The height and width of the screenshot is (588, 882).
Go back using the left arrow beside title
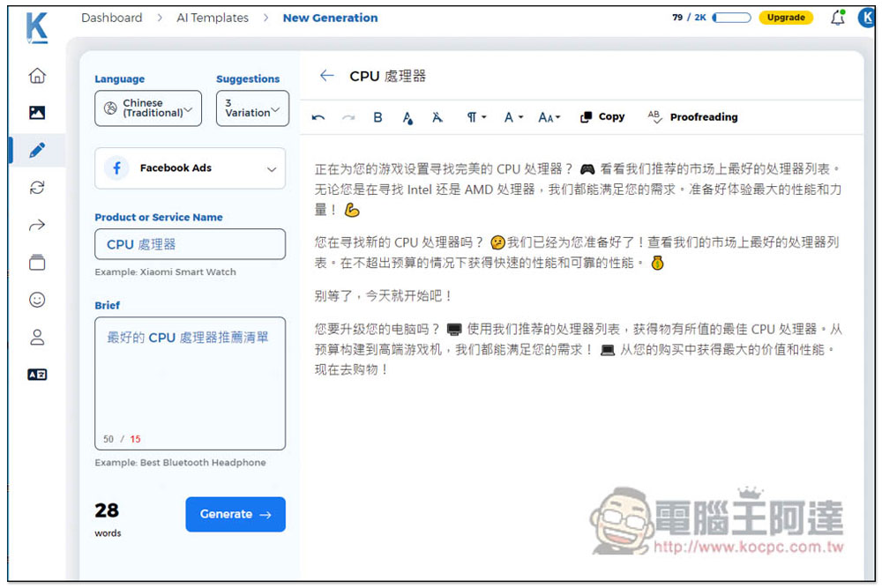click(327, 75)
